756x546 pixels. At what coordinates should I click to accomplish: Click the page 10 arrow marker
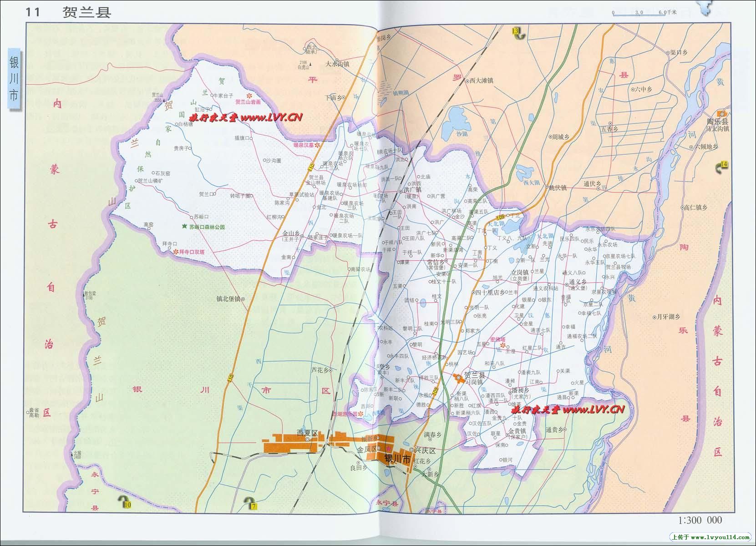[124, 502]
